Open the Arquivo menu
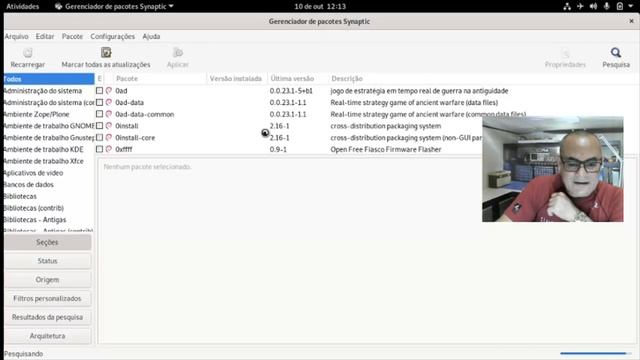The image size is (640, 360). (x=16, y=36)
